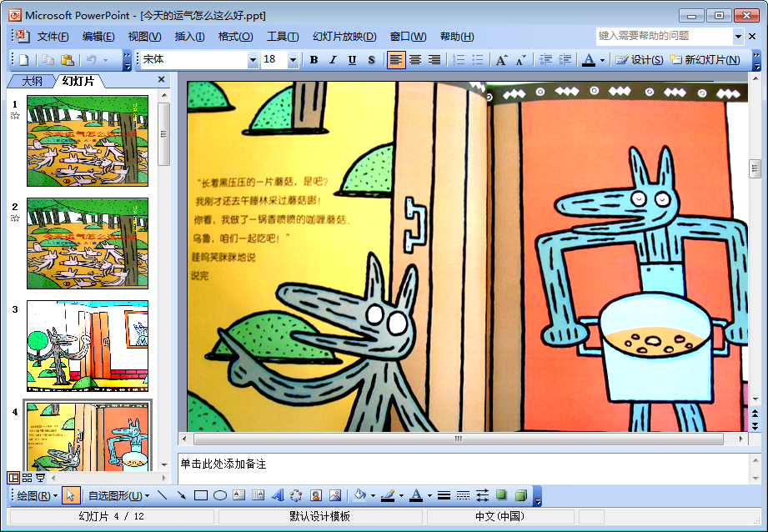Screen dimensions: 768x532
Task: Toggle Underline formatting
Action: (x=352, y=60)
